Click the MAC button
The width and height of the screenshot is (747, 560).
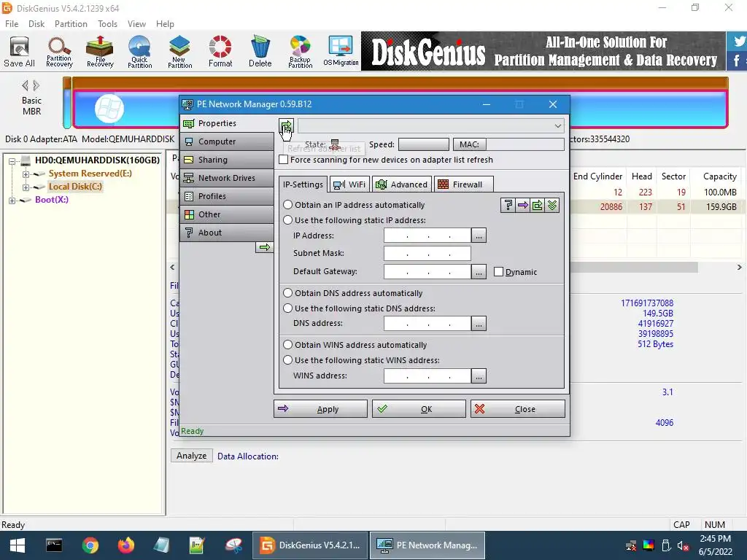tap(469, 144)
